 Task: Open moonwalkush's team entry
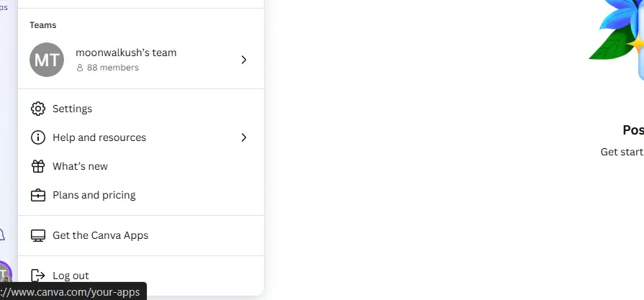pos(141,60)
